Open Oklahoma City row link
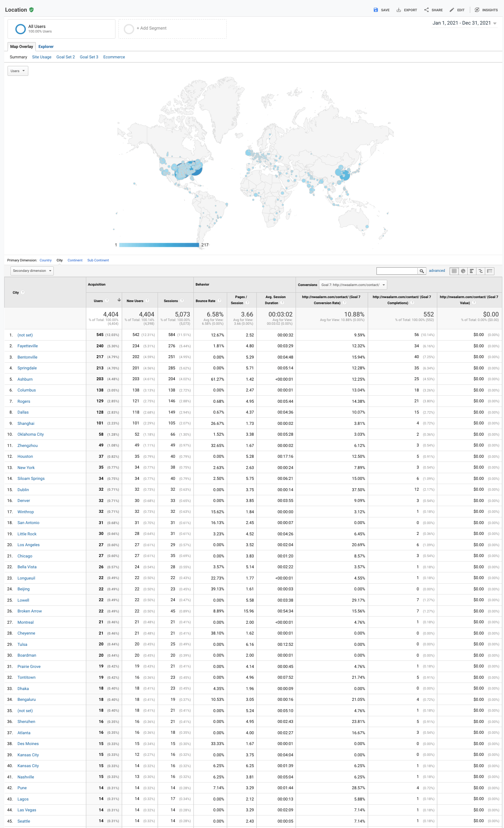504x828 pixels. click(30, 434)
